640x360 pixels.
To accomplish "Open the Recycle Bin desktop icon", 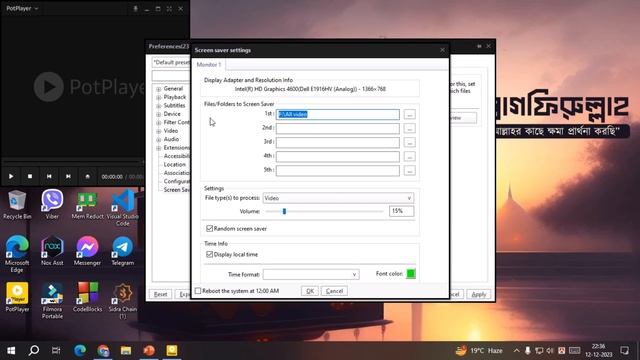I will (17, 205).
